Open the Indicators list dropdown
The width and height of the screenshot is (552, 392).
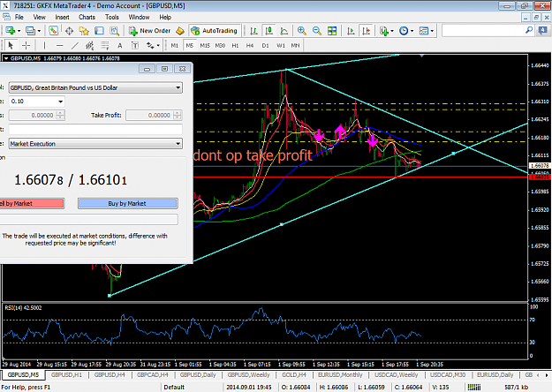pos(386,31)
